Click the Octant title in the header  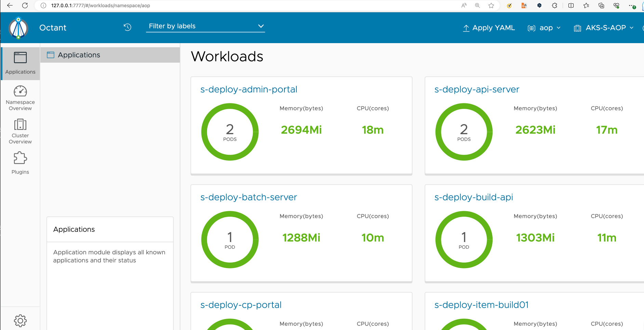[x=53, y=28]
